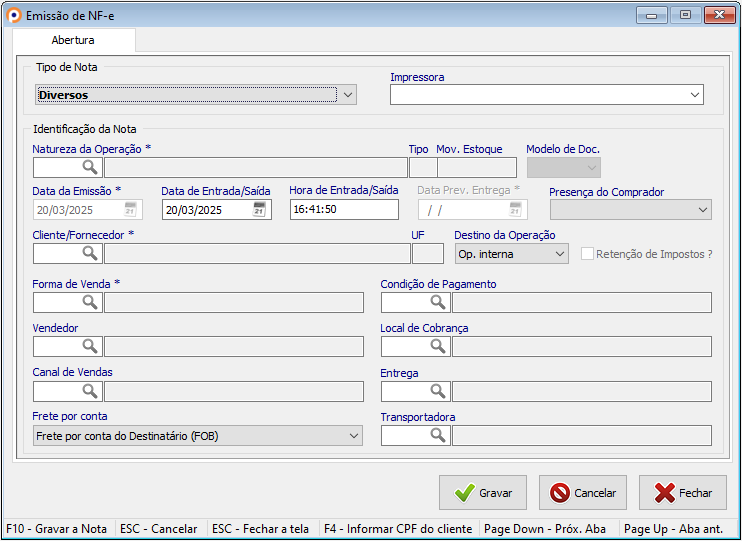Click Canal de Vendas search icon
The height and width of the screenshot is (541, 742).
[x=90, y=391]
